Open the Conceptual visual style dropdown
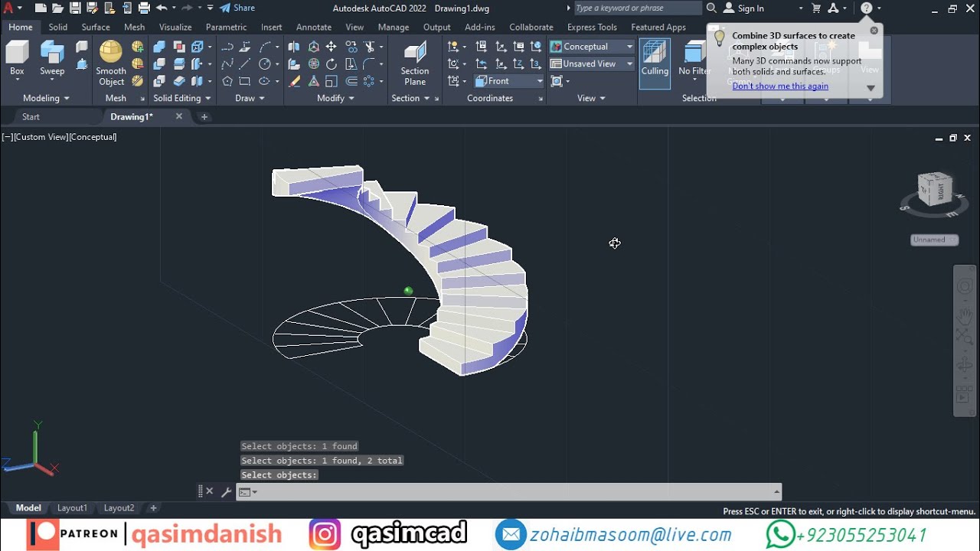The height and width of the screenshot is (551, 980). [x=591, y=47]
